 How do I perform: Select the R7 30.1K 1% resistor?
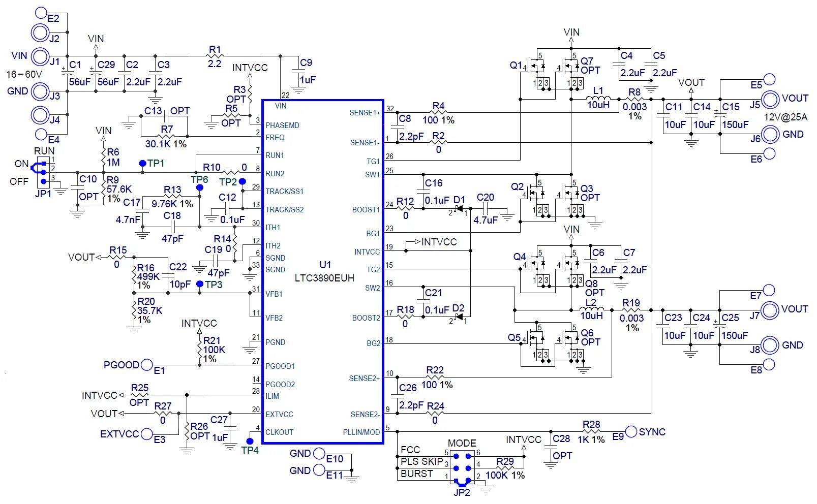coord(166,136)
